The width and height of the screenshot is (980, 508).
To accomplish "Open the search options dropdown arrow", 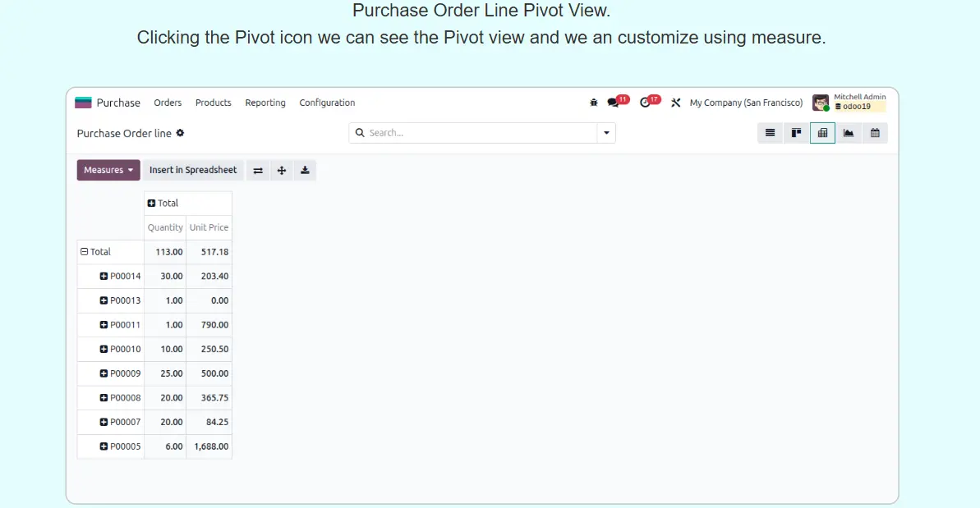I will pos(606,133).
